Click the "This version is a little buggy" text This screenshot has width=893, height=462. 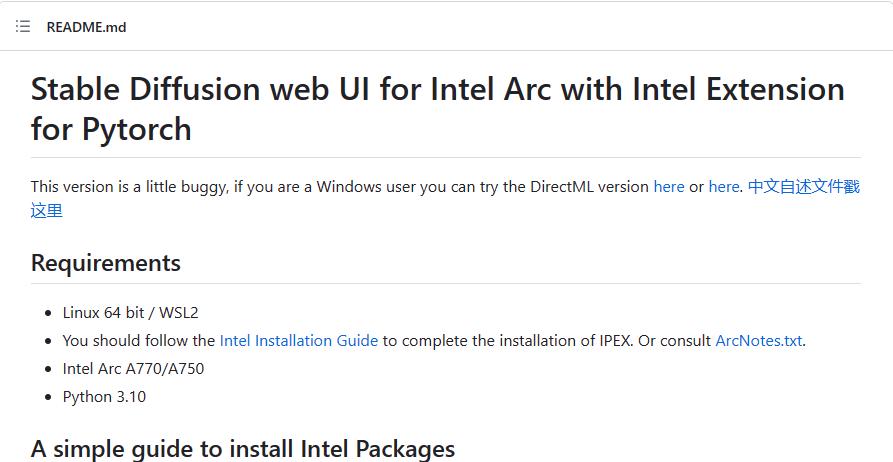coord(130,186)
